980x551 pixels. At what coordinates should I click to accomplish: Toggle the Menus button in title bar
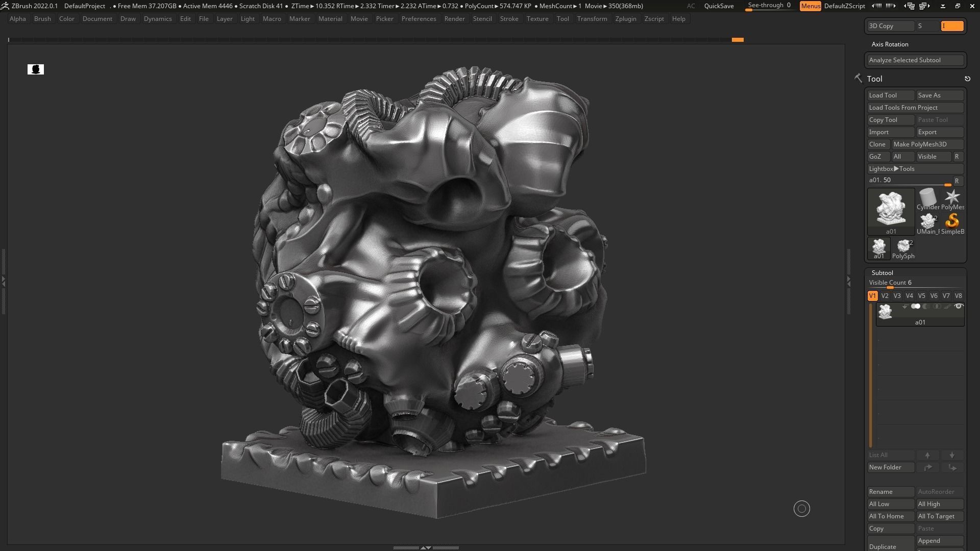(811, 6)
